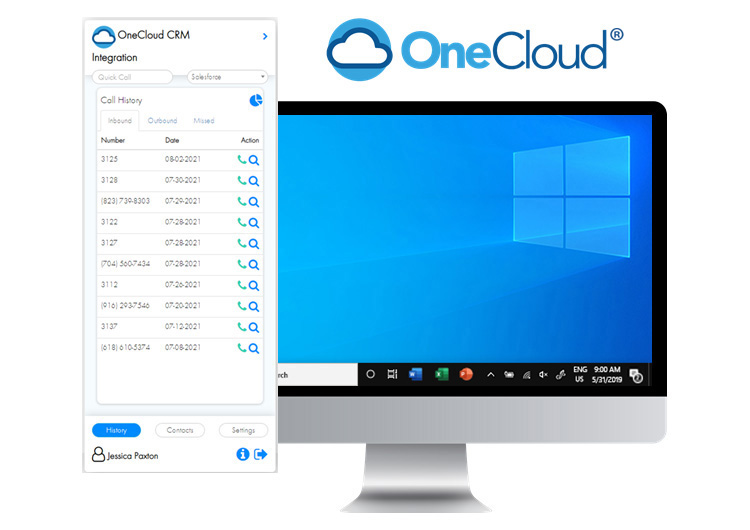The image size is (750, 530).
Task: Click the Date column header
Action: tap(172, 140)
